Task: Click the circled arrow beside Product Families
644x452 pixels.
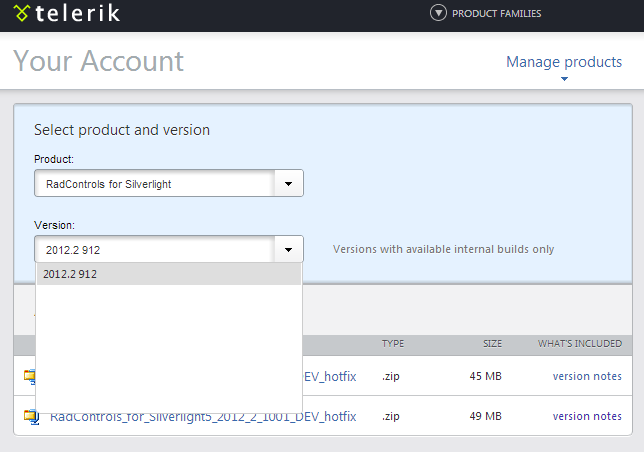Action: point(437,13)
